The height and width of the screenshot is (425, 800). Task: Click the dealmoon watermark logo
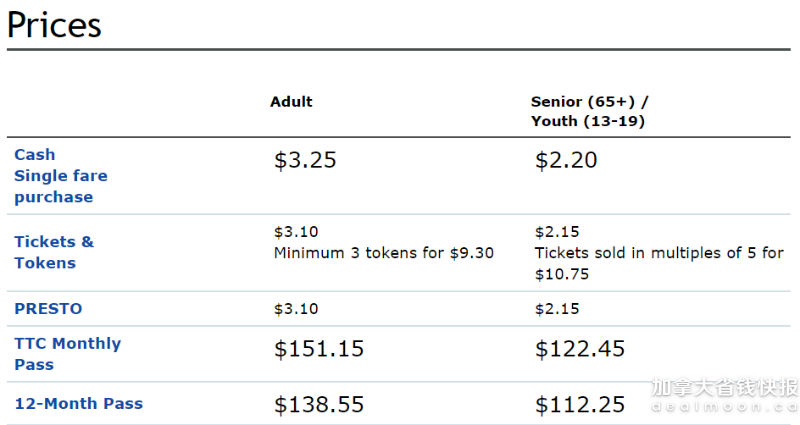(725, 394)
